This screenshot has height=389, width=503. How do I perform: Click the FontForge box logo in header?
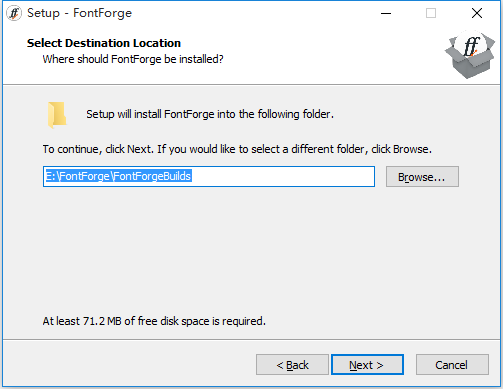click(x=470, y=55)
